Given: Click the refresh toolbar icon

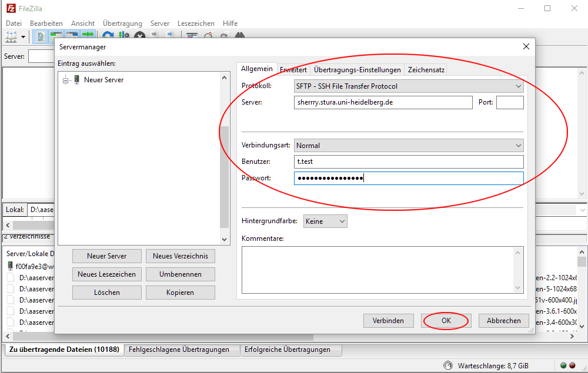Looking at the screenshot, I should point(108,36).
